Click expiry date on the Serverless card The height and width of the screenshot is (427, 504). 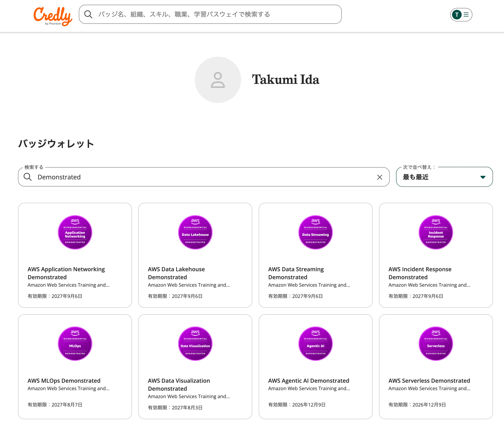click(417, 404)
